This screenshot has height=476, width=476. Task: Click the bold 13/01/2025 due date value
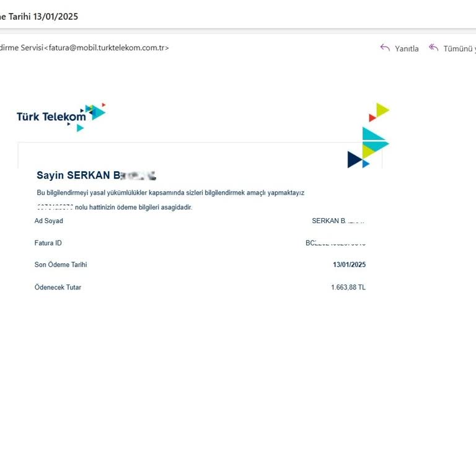tap(349, 265)
